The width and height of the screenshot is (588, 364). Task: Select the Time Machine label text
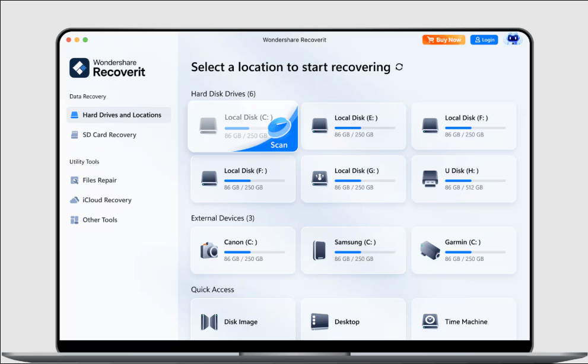pyautogui.click(x=466, y=322)
